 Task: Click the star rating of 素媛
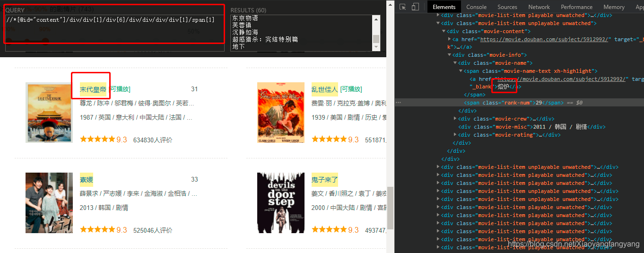pyautogui.click(x=97, y=229)
